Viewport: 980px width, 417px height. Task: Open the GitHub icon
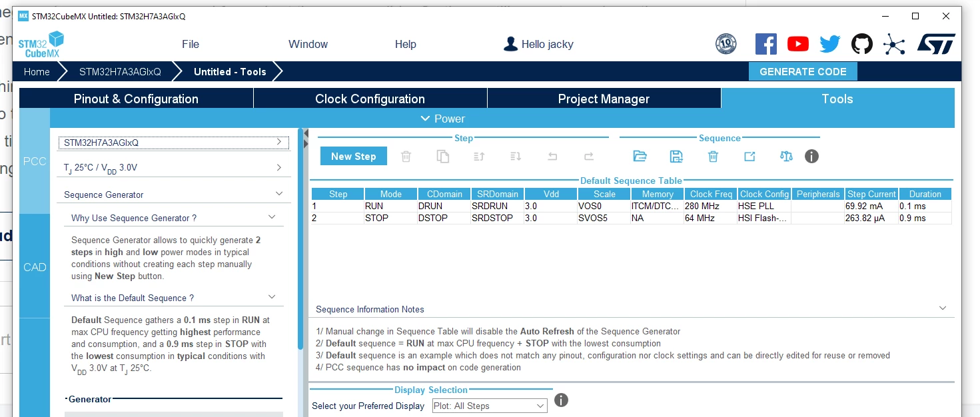coord(862,44)
